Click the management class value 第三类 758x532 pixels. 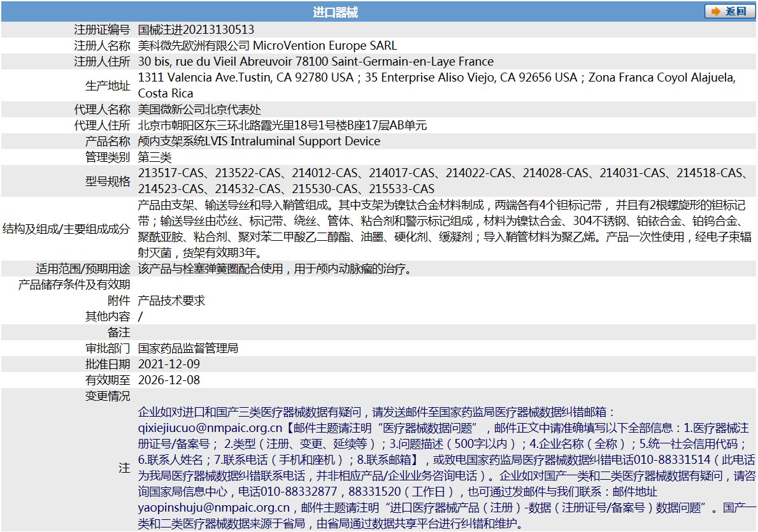(x=155, y=157)
